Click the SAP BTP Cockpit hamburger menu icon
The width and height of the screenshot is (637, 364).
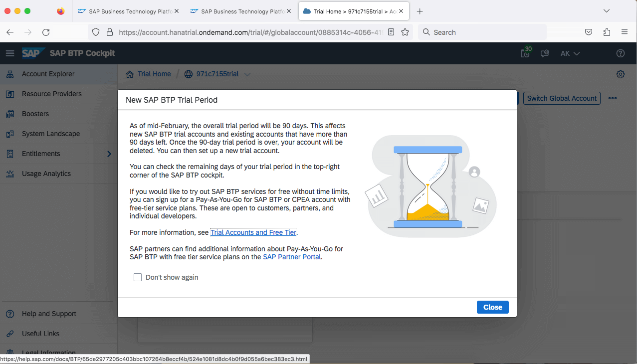pyautogui.click(x=10, y=53)
